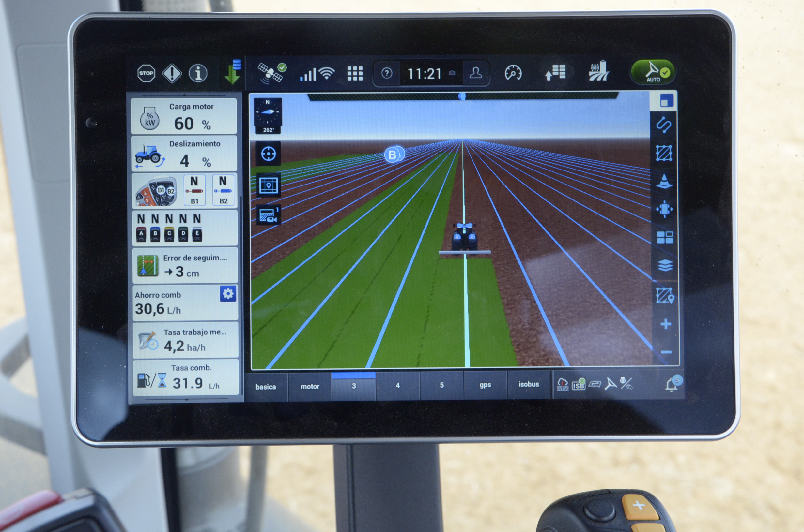804x532 pixels.
Task: Recenter map with crosshair target icon
Action: pos(268,154)
